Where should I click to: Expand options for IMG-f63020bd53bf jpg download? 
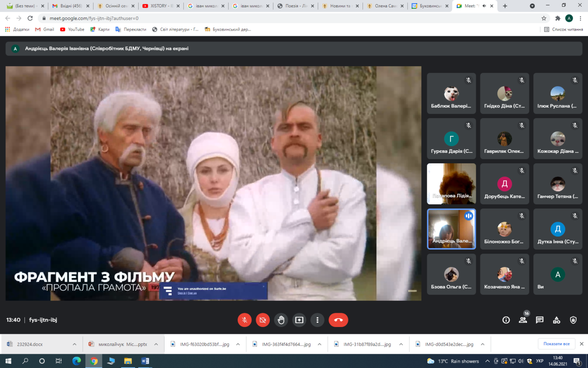tap(238, 344)
